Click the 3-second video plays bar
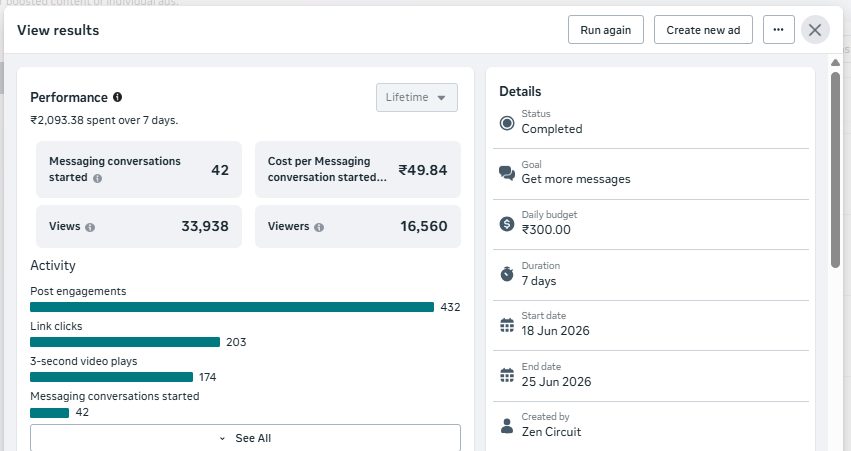The height and width of the screenshot is (451, 851). coord(111,377)
